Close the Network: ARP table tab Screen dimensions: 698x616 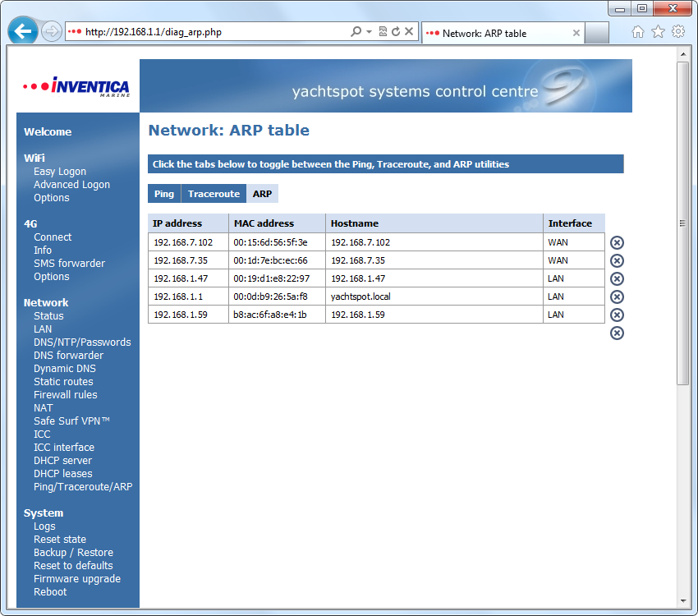(x=576, y=33)
